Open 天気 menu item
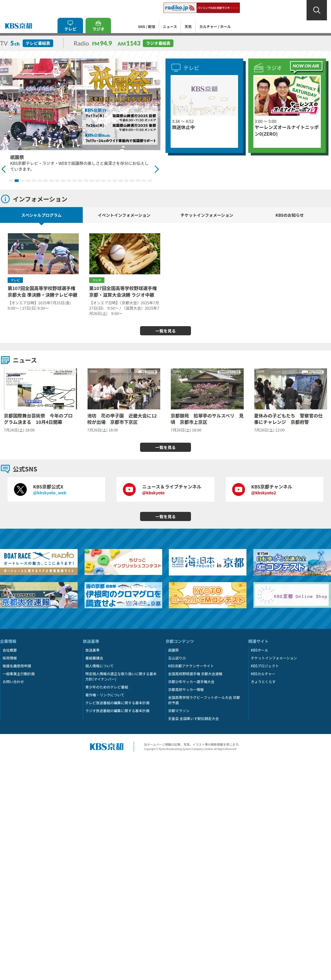The image size is (331, 980). (188, 27)
